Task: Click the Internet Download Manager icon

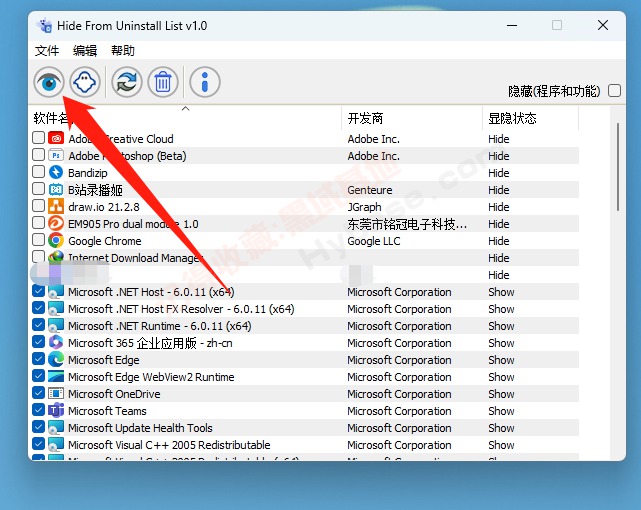Action: (56, 256)
